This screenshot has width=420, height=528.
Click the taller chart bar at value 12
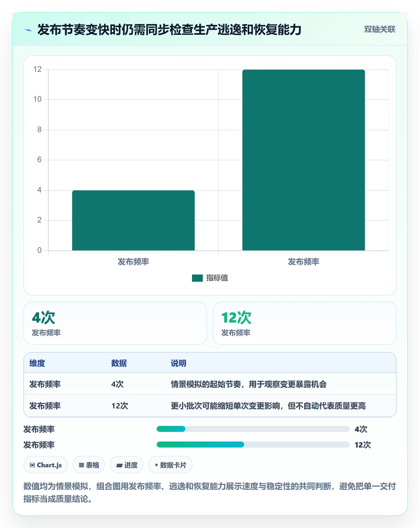tap(304, 160)
